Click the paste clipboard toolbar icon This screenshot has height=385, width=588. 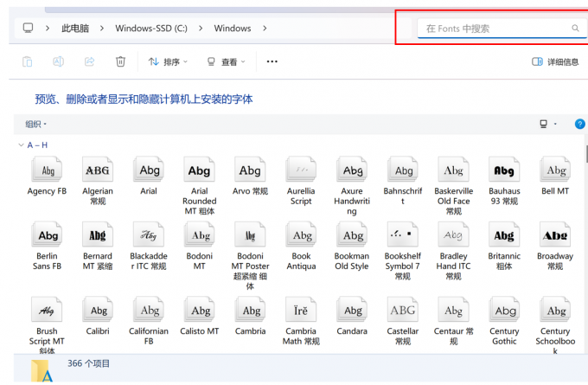click(28, 61)
